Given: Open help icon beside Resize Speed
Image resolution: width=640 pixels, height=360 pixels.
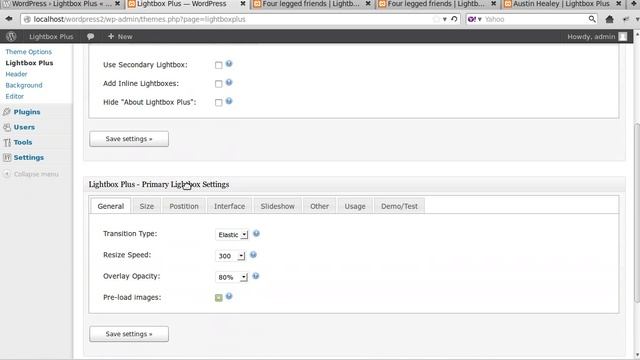Looking at the screenshot, I should [253, 255].
